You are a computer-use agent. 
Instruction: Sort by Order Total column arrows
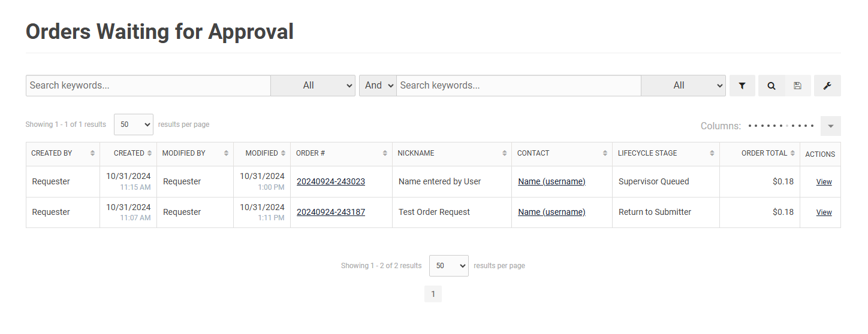792,153
